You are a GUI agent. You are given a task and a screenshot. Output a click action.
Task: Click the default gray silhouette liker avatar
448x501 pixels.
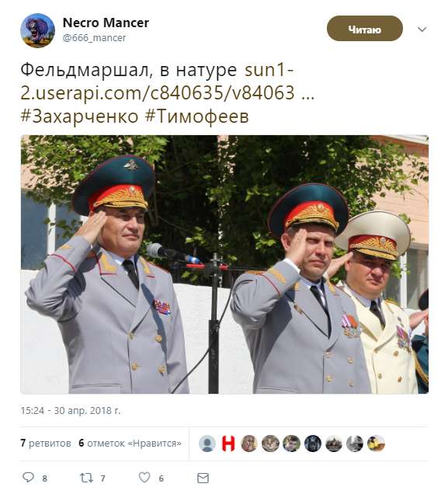(207, 444)
